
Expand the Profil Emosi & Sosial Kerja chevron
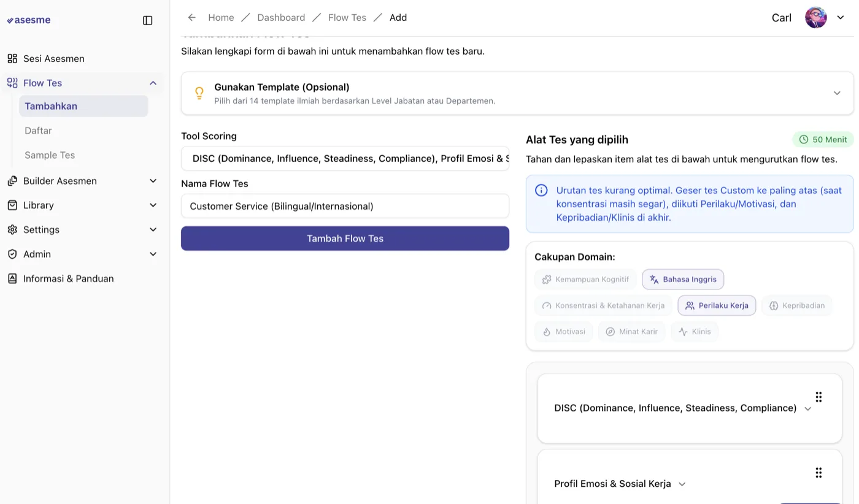point(682,484)
